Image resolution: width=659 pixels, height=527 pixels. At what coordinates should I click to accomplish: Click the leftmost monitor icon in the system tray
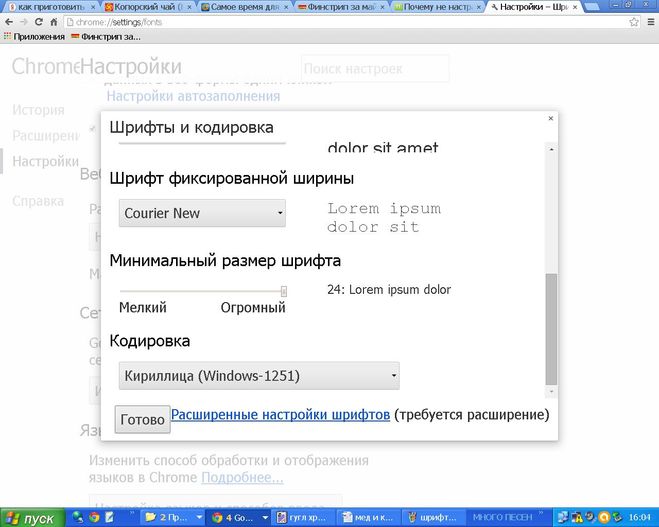pyautogui.click(x=563, y=517)
